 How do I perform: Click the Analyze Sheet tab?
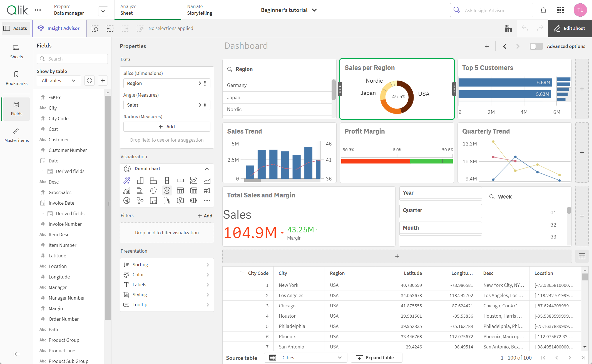(127, 9)
